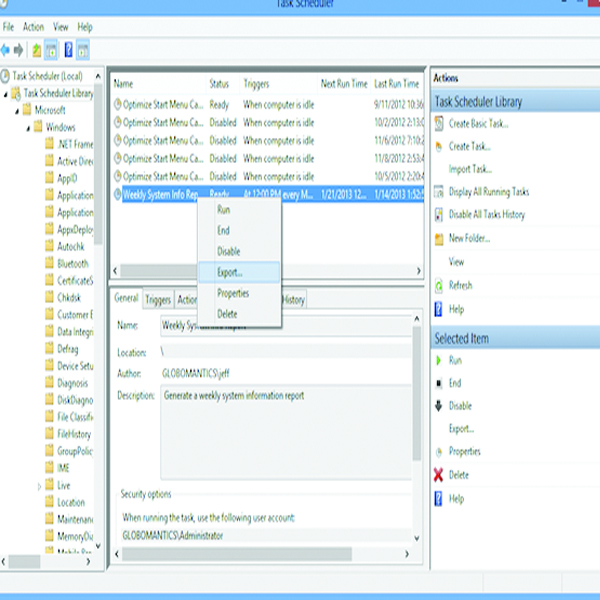This screenshot has width=600, height=600.
Task: Click Help icon under Selected Item
Action: [x=439, y=499]
